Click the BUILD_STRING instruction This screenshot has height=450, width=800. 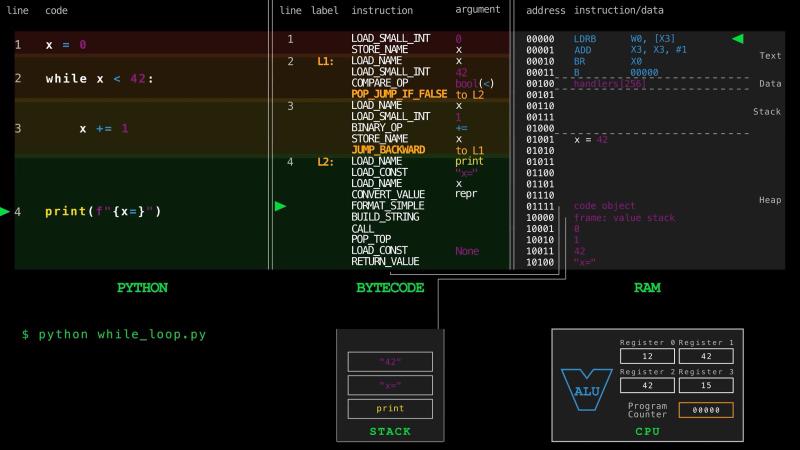coord(385,217)
